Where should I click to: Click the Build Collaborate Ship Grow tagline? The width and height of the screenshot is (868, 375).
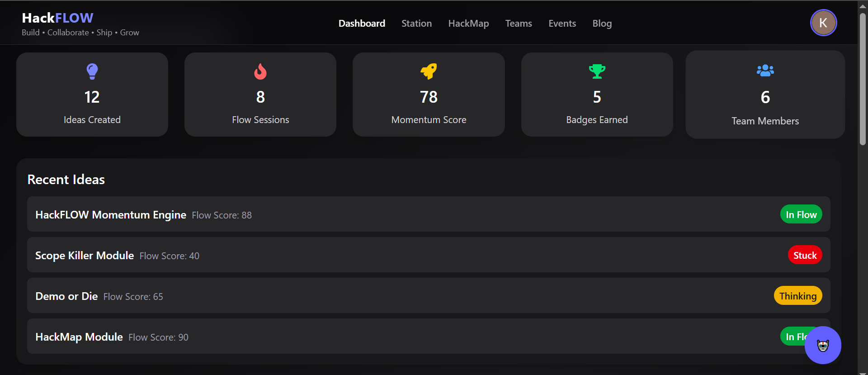(x=80, y=33)
